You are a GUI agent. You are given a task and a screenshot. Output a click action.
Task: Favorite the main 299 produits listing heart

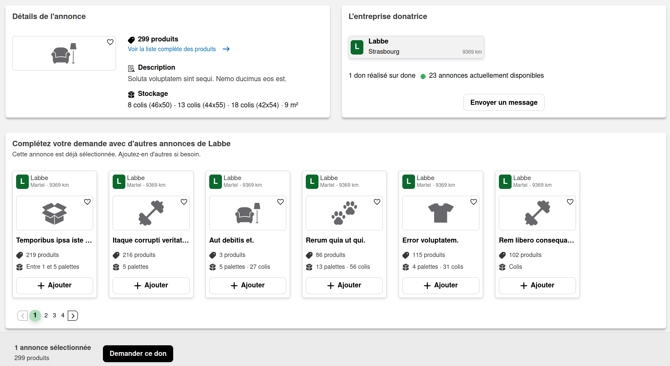[110, 42]
